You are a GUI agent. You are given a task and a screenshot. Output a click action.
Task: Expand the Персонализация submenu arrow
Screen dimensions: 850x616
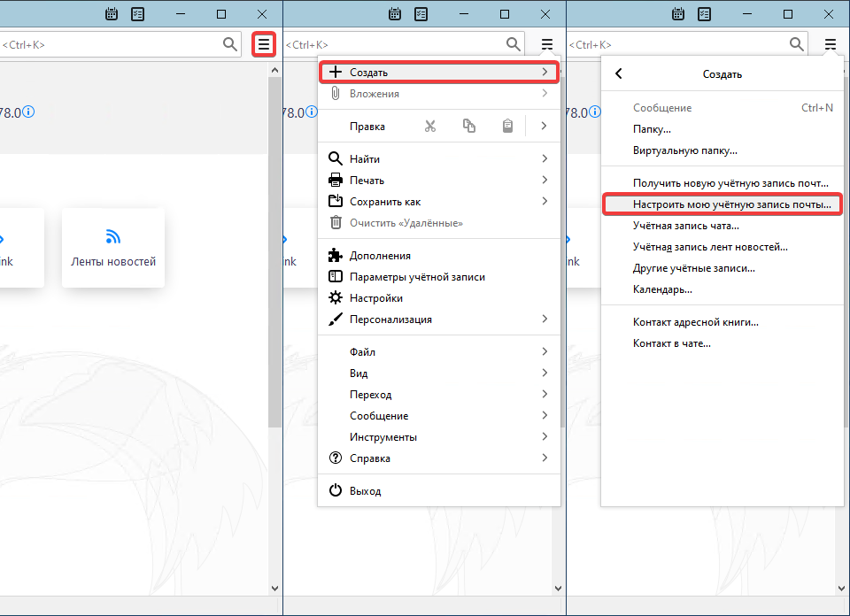pyautogui.click(x=545, y=320)
